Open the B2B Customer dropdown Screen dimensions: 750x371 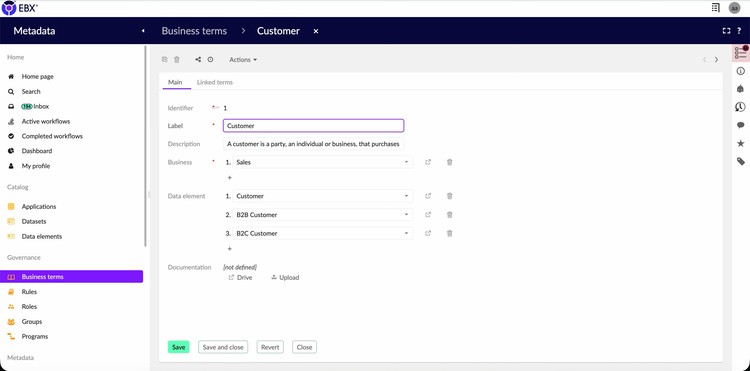pyautogui.click(x=323, y=215)
